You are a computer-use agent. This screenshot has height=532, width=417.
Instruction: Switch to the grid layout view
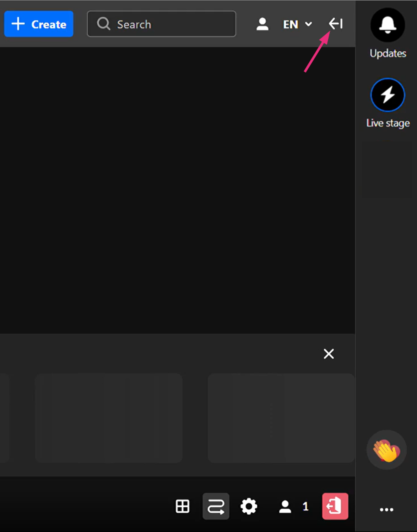pos(182,506)
